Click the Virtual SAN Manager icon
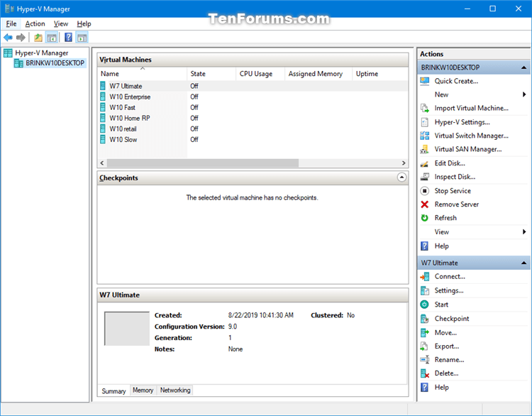This screenshot has height=416, width=532. 424,149
